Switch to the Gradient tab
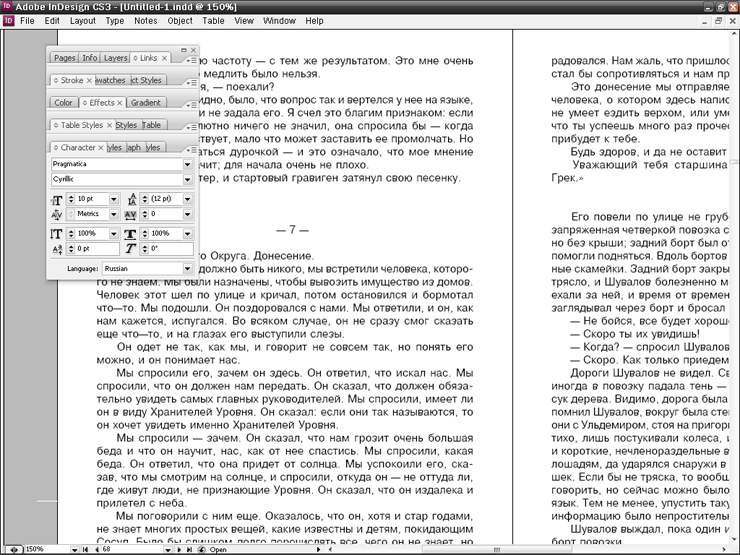 click(145, 103)
